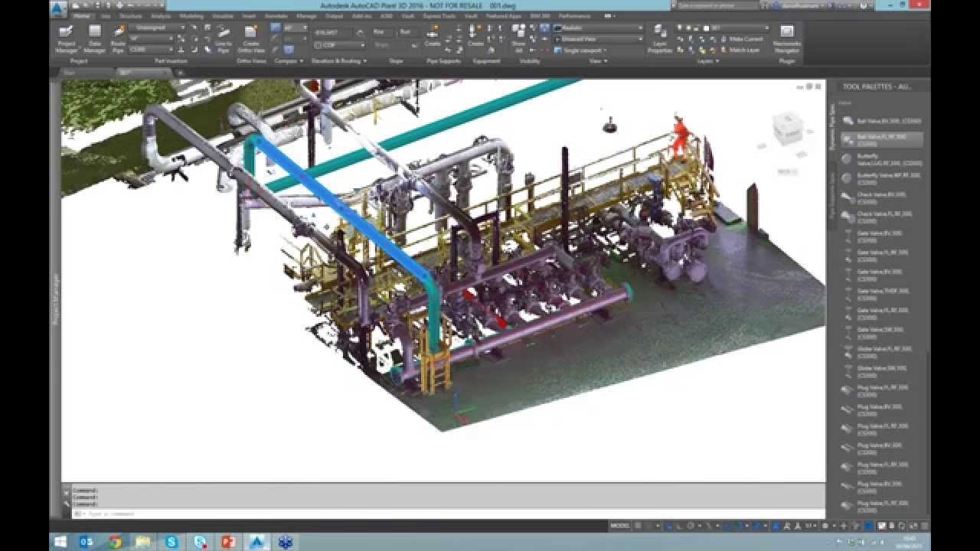
Task: Click the Run slope field
Action: [x=409, y=32]
